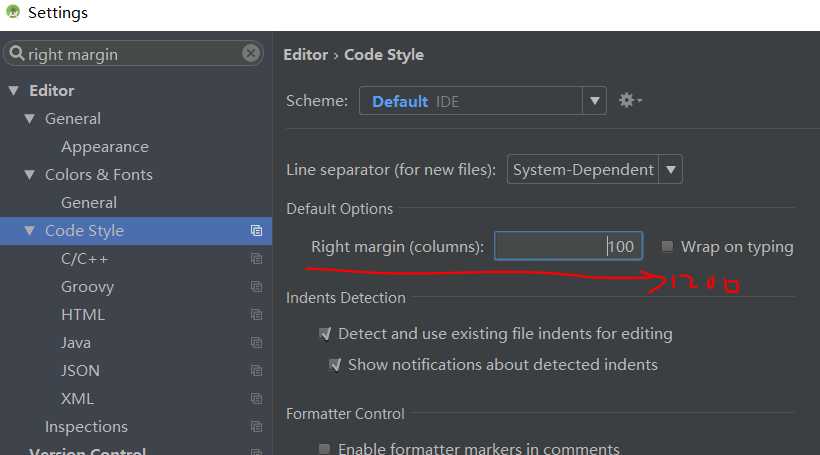Toggle Show notifications about detected indents
This screenshot has width=820, height=455.
[335, 365]
